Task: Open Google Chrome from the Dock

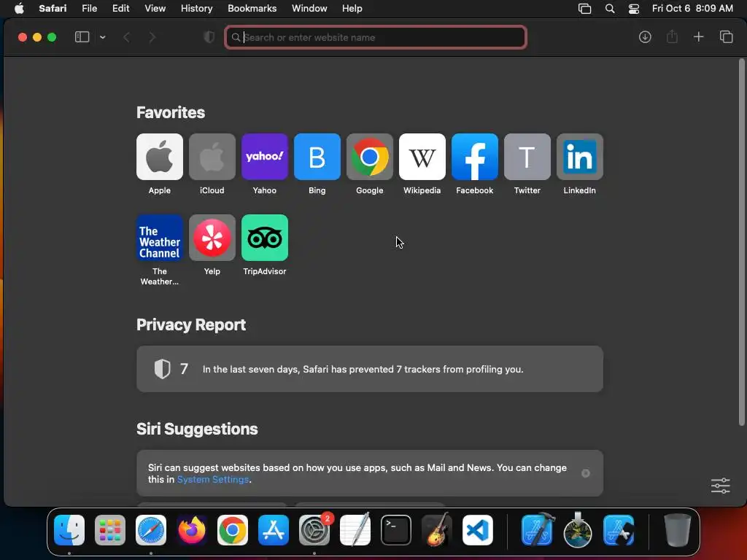Action: (233, 530)
